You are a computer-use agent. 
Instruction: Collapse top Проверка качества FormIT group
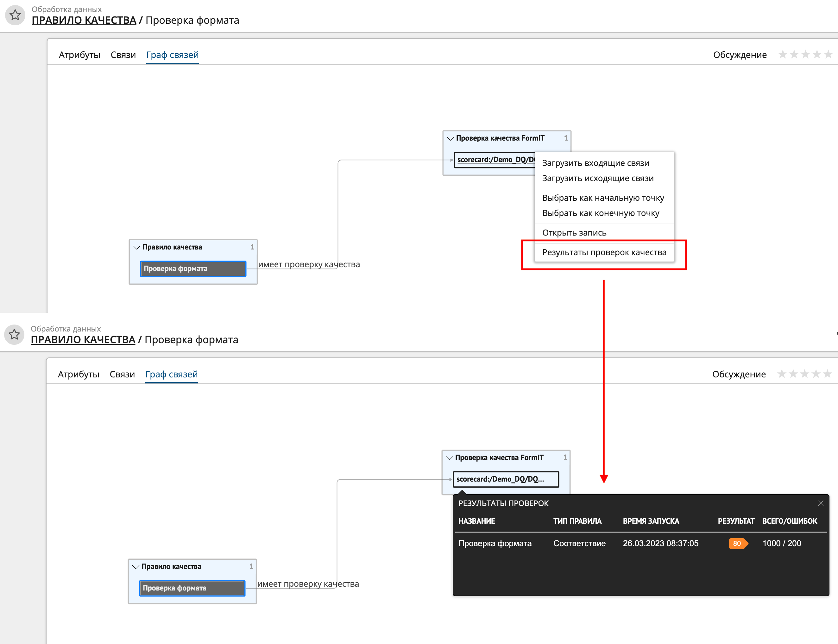coord(451,138)
